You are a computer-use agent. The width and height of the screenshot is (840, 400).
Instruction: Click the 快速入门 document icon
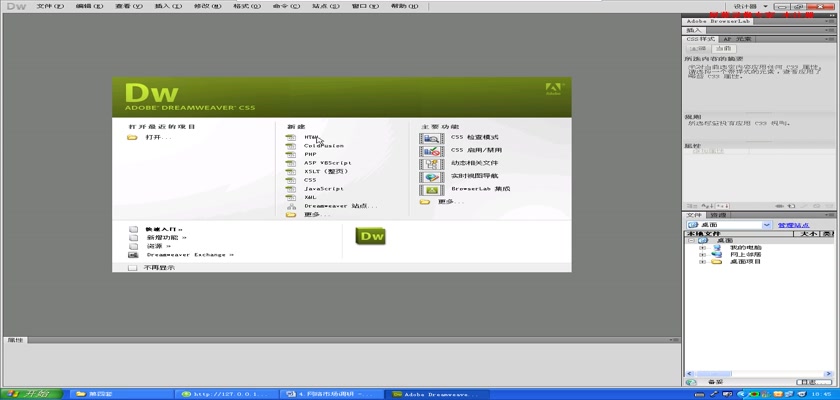coord(133,229)
